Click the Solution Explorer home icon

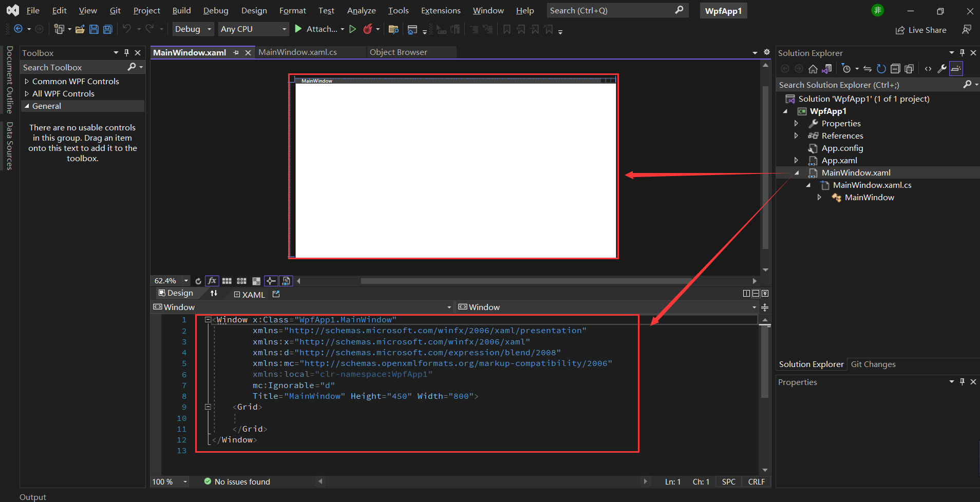pyautogui.click(x=813, y=69)
